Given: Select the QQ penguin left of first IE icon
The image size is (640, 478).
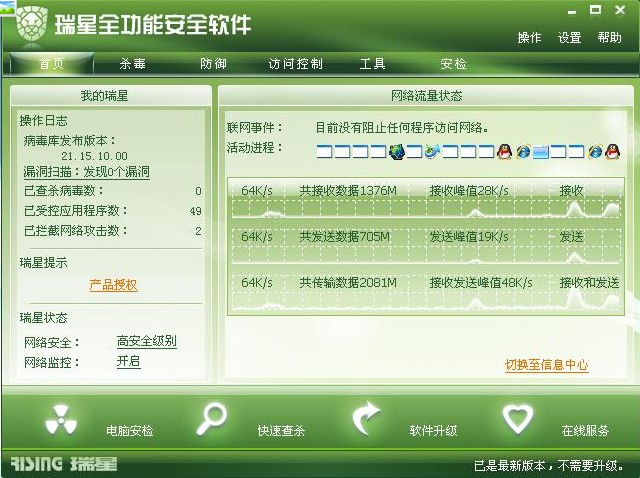Looking at the screenshot, I should [x=504, y=151].
